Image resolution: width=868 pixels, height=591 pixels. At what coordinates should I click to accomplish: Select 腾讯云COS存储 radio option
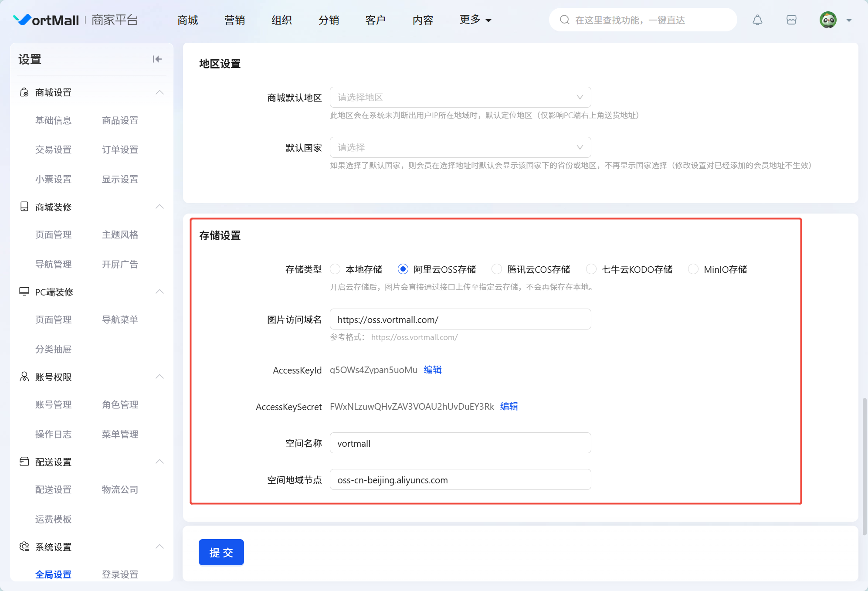(496, 269)
